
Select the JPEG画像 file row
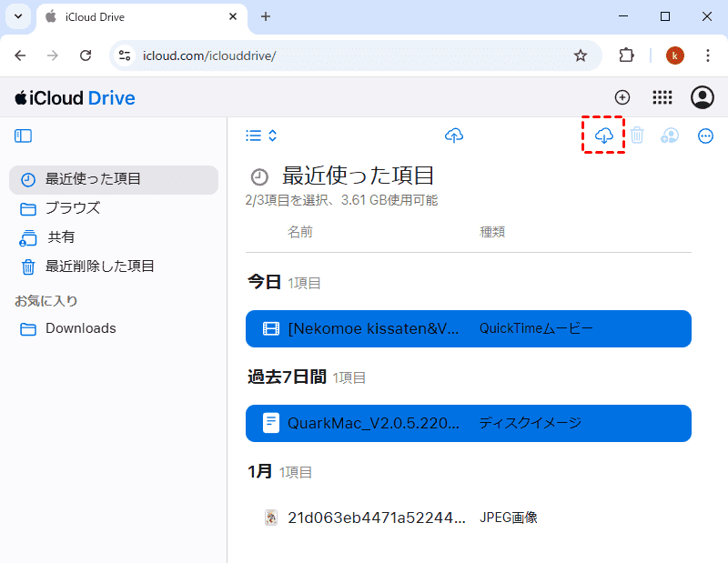(x=468, y=518)
